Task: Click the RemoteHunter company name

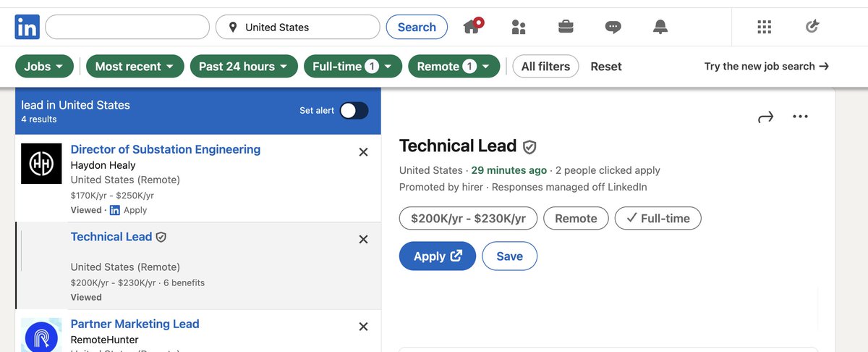Action: click(104, 340)
